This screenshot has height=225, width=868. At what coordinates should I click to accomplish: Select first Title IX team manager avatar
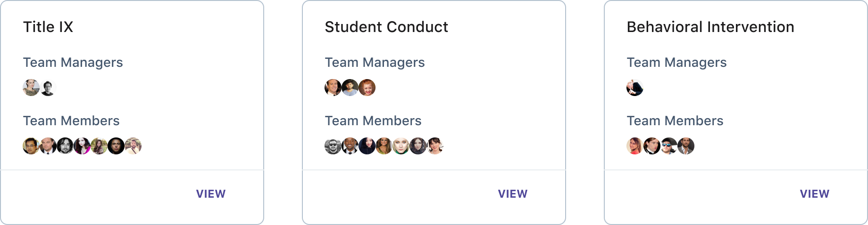pyautogui.click(x=31, y=88)
